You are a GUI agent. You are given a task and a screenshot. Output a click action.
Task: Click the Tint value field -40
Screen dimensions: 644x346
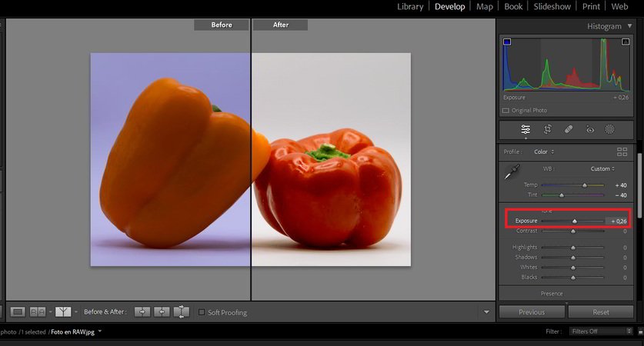tap(621, 195)
